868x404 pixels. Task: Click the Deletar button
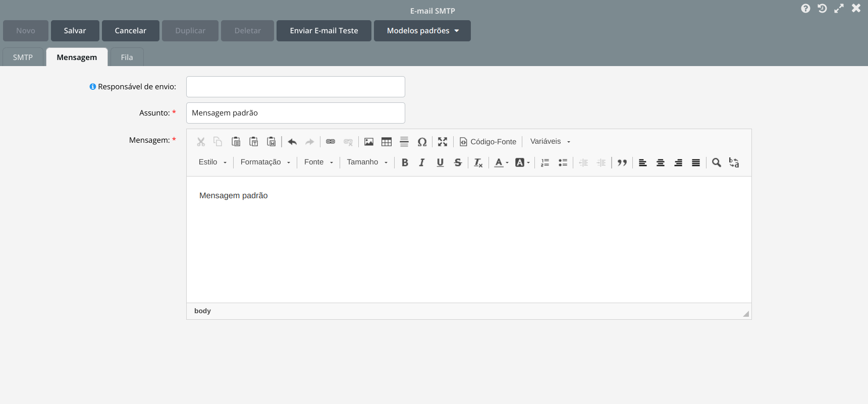click(247, 31)
